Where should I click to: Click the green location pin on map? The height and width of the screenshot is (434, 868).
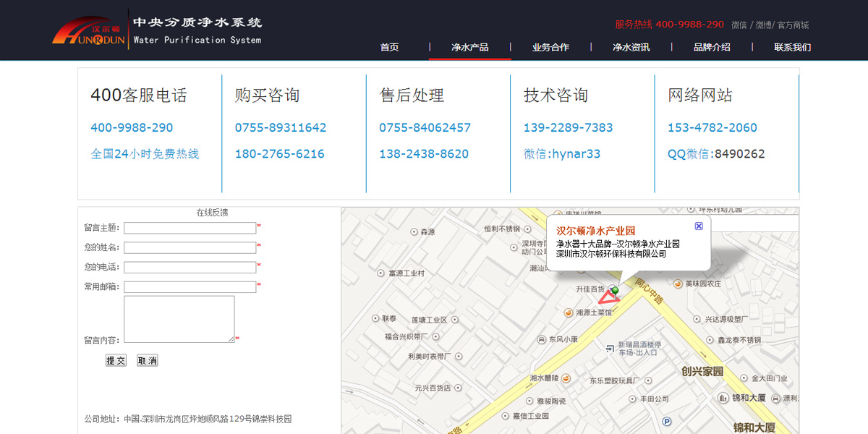(615, 290)
